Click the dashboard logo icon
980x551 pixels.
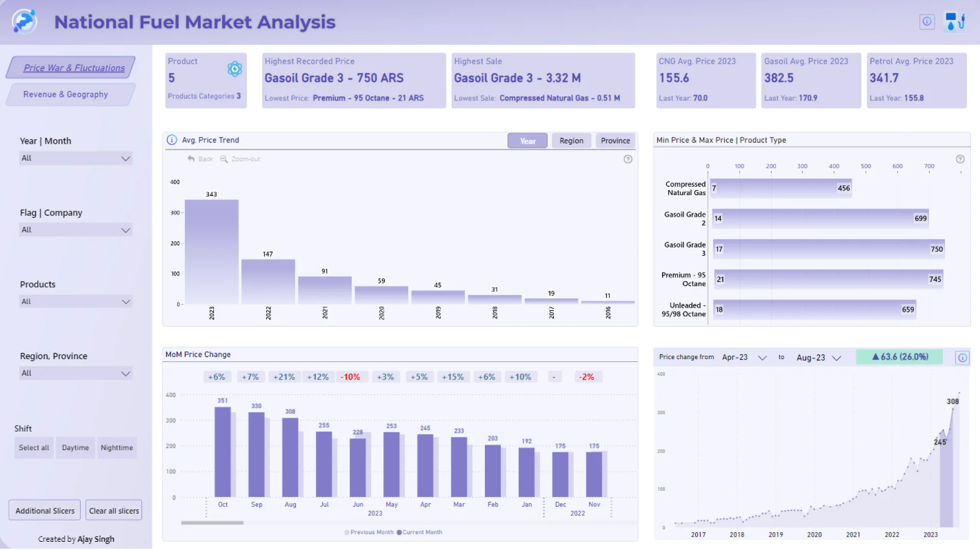point(24,21)
